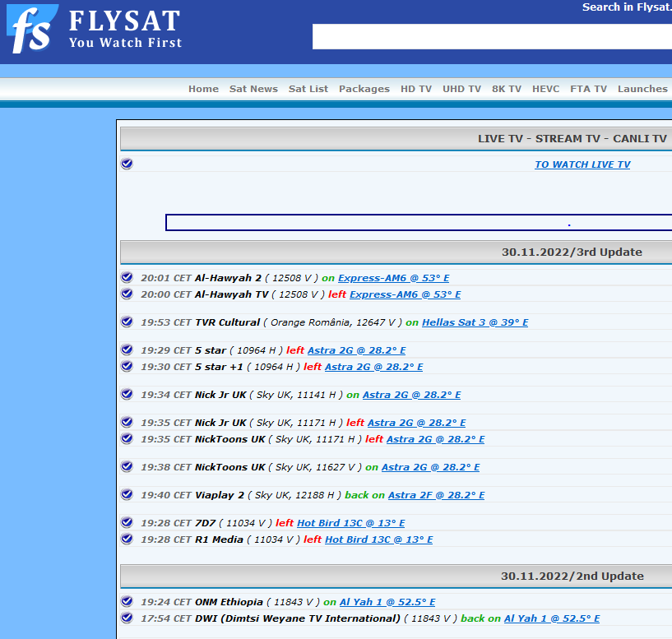Open Express-AM6 link in Al-Hawyah 2 row
This screenshot has height=639, width=672.
394,278
